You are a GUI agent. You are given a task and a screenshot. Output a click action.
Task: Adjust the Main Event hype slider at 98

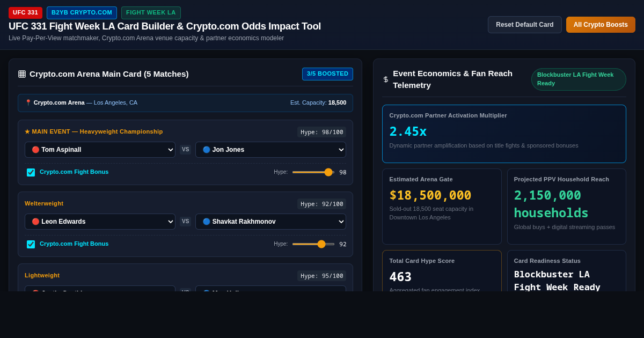click(313, 172)
